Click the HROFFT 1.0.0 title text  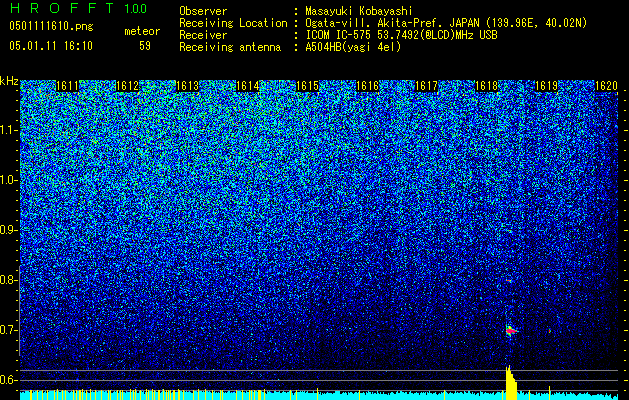[x=78, y=8]
